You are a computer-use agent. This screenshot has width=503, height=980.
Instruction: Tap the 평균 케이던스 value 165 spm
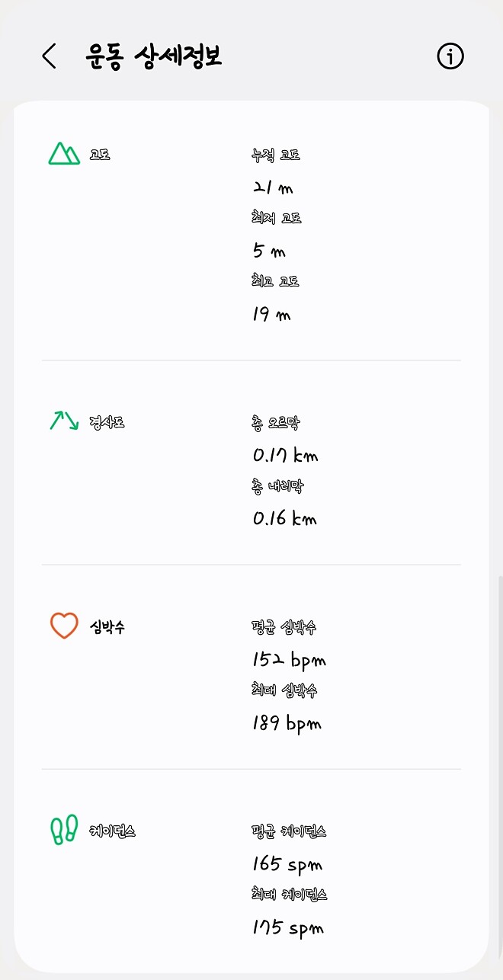tap(288, 864)
